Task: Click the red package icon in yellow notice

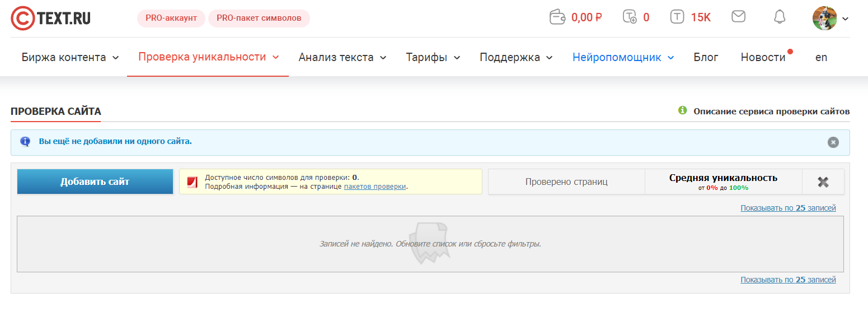Action: (x=193, y=182)
